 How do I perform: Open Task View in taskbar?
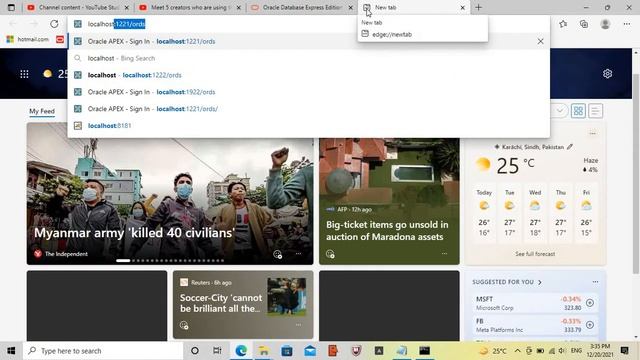(217, 351)
